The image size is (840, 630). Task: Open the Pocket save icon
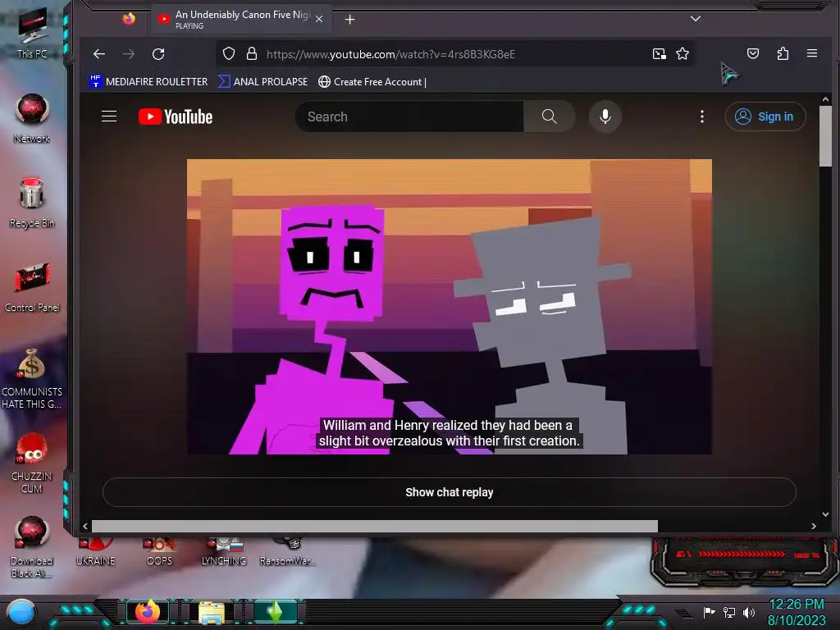pyautogui.click(x=753, y=53)
